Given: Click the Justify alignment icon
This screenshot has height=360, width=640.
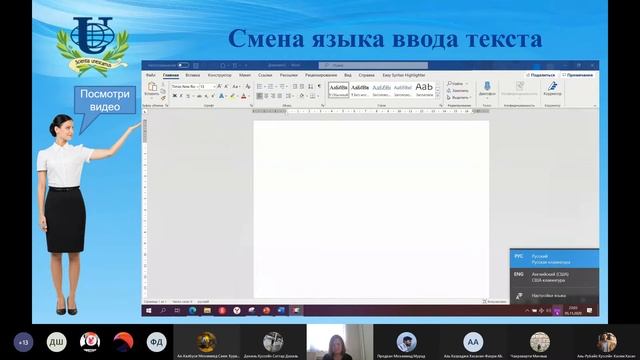Looking at the screenshot, I should pyautogui.click(x=280, y=96).
